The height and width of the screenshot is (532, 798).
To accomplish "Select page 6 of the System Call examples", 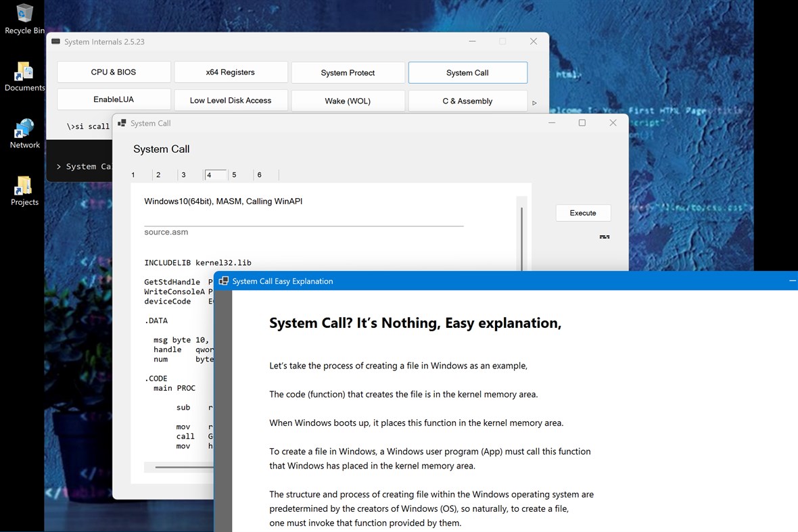I will click(x=259, y=174).
